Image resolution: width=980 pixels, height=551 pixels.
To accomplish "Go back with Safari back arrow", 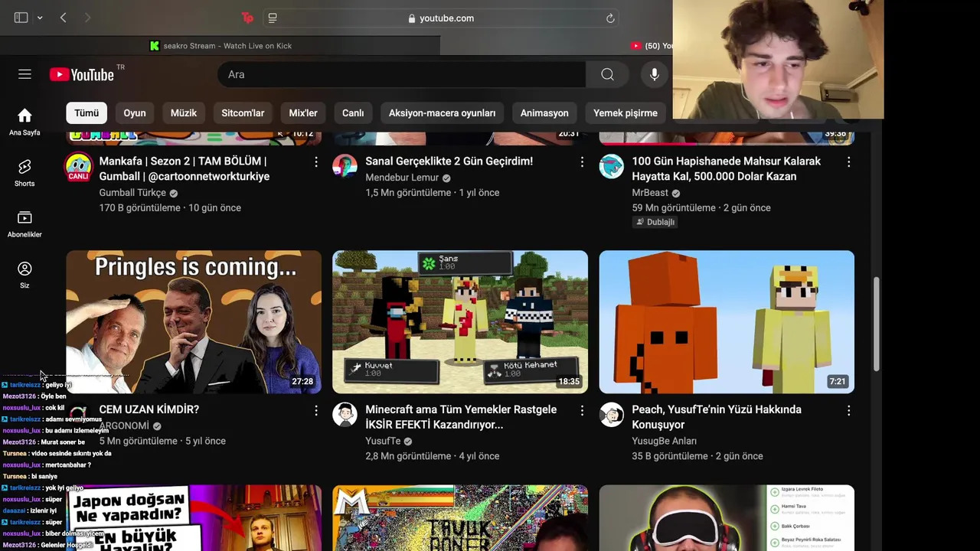I will tap(64, 18).
